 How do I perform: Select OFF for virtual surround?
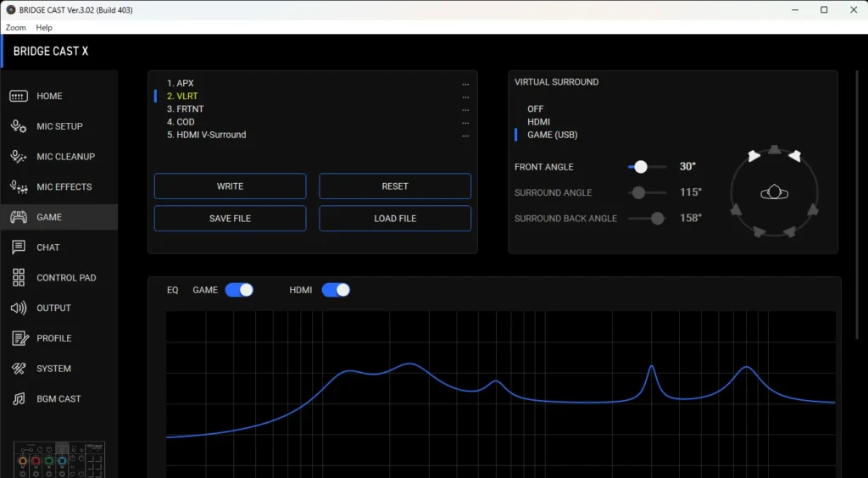pos(536,109)
